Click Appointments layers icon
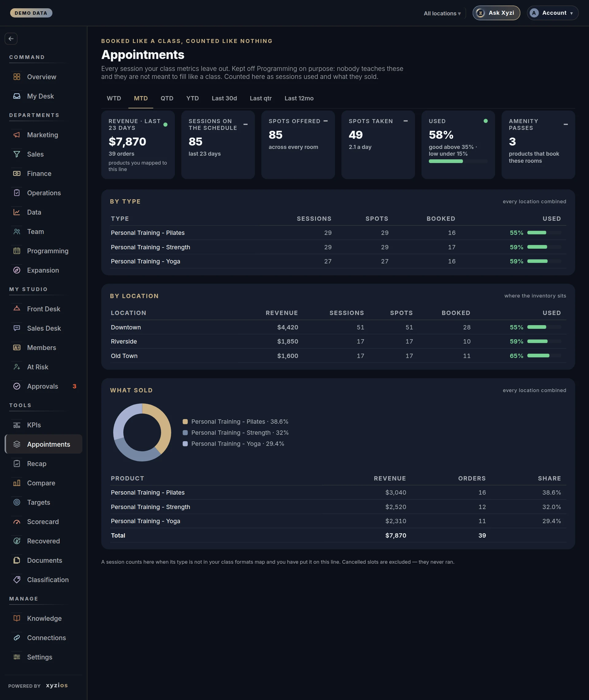This screenshot has width=589, height=700. pos(17,445)
